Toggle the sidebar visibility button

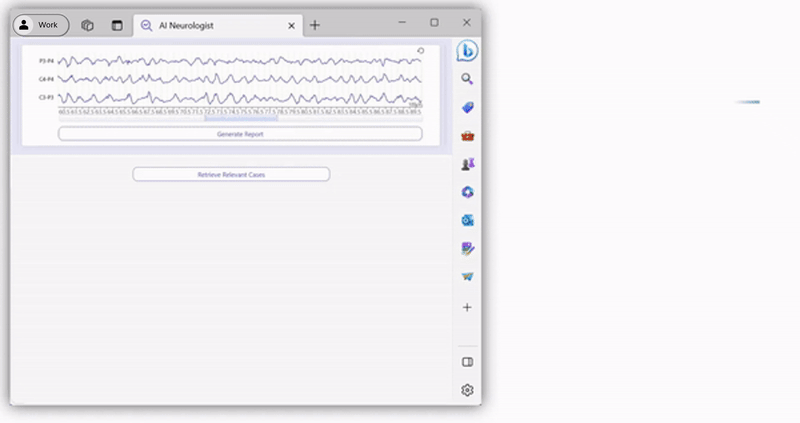(467, 362)
